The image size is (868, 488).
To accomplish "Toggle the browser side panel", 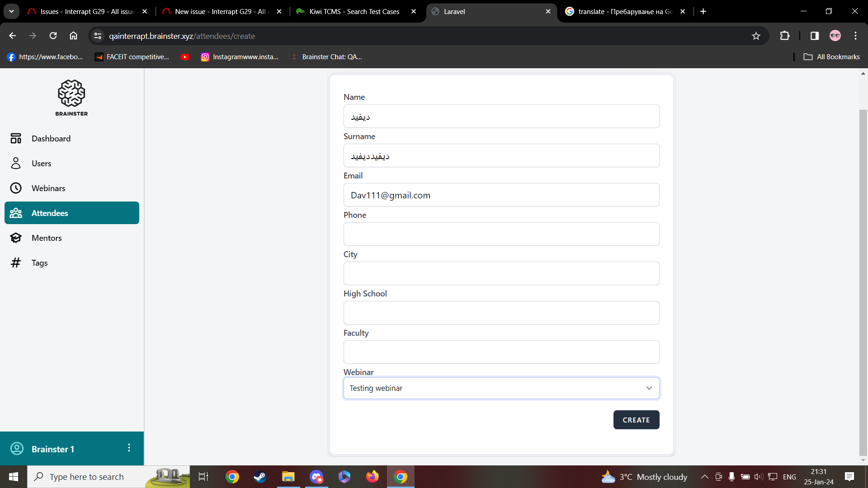I will coord(814,36).
